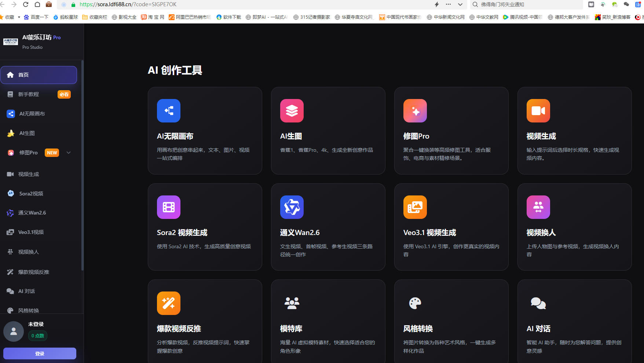This screenshot has height=363, width=644.
Task: Open the Veo3.1 视频生成 card's orange image icon
Action: point(415,207)
